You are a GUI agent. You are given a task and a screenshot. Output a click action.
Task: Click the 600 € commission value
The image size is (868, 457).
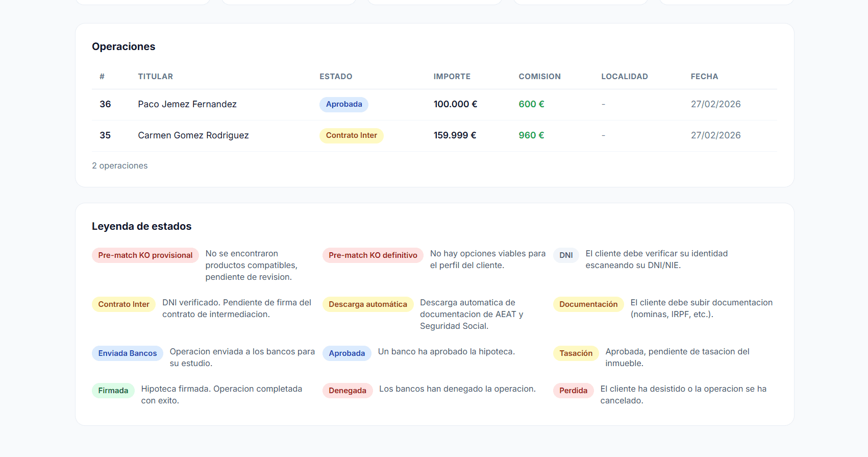531,104
